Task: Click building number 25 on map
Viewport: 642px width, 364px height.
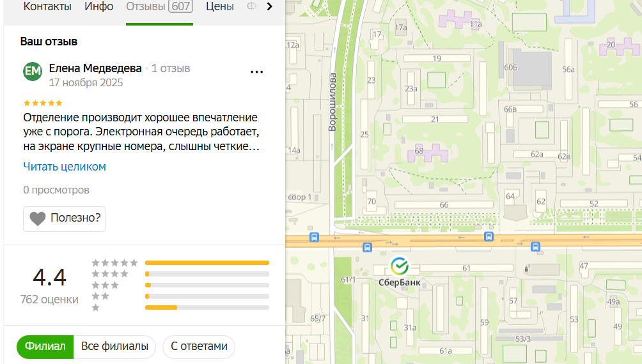Action: click(364, 134)
